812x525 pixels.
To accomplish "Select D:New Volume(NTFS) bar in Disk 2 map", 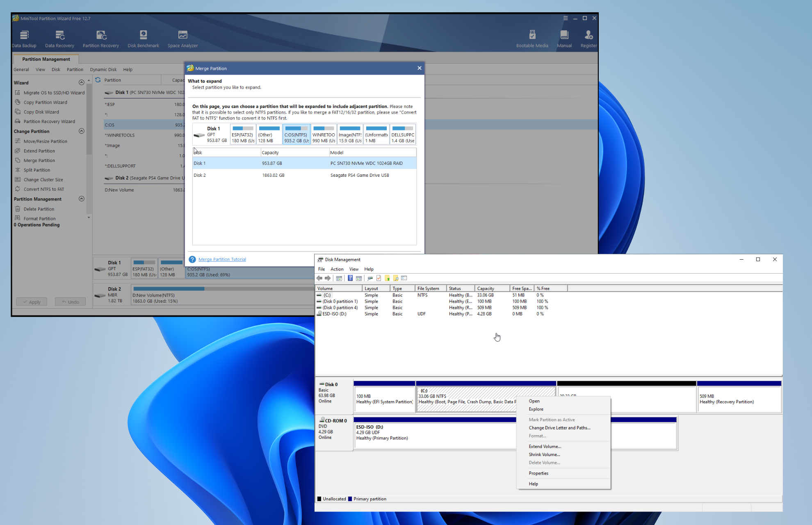I will (x=223, y=296).
